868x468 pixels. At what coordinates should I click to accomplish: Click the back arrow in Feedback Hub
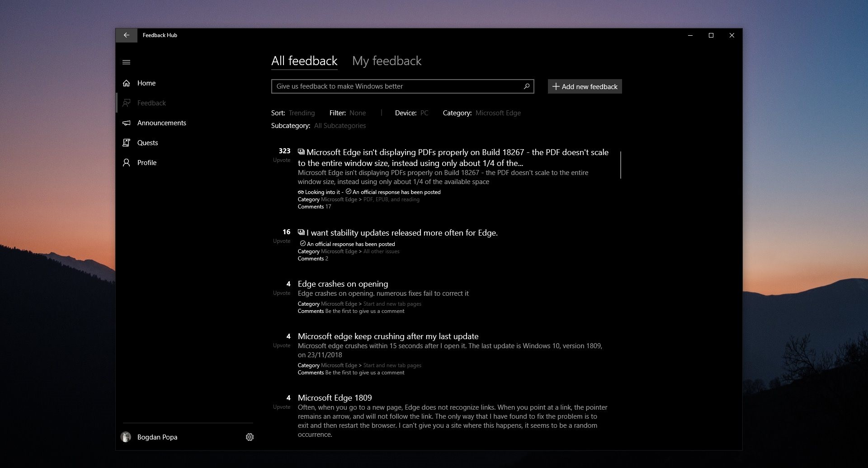[127, 35]
